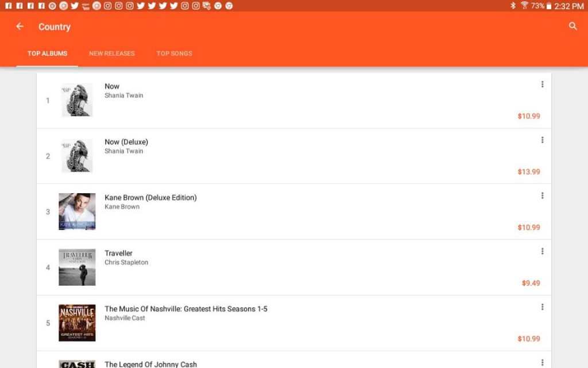This screenshot has width=588, height=368.
Task: Tap the 73% battery percentage
Action: point(537,6)
